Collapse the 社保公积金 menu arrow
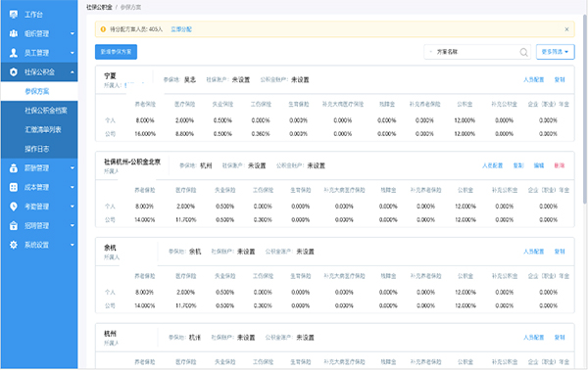 pos(73,71)
